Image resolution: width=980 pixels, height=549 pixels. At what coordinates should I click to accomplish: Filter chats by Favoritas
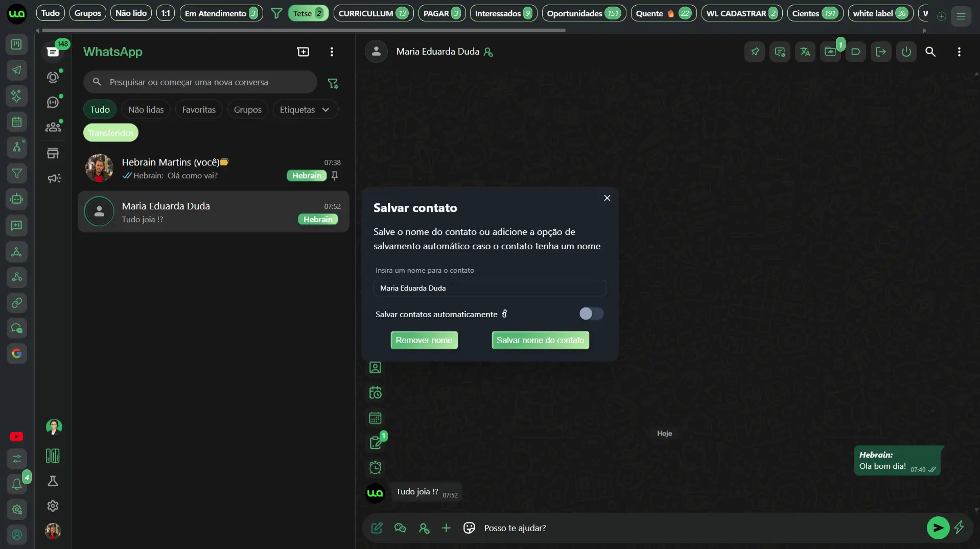click(x=199, y=110)
